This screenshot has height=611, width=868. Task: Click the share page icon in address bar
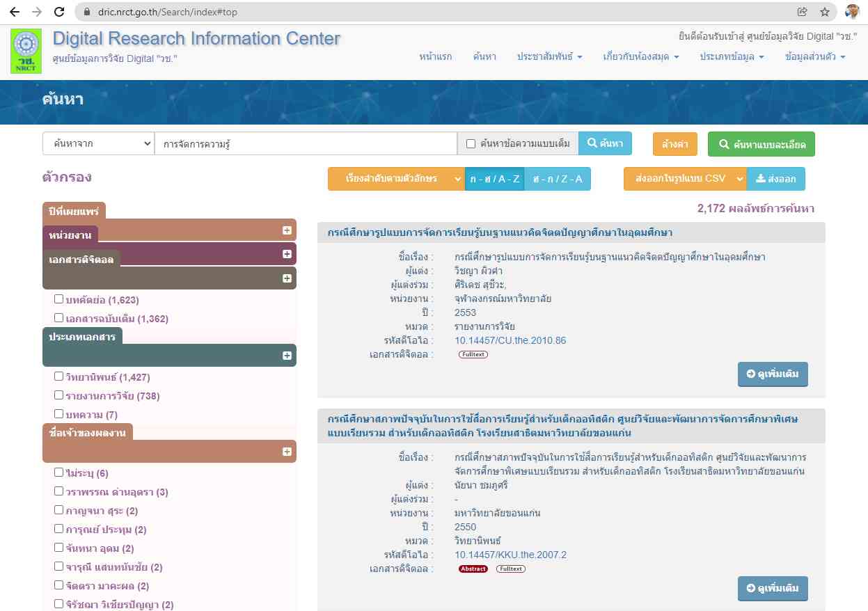click(803, 12)
